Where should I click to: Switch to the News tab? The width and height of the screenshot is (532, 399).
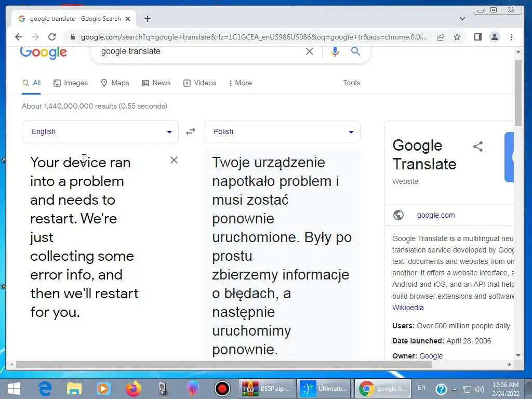tap(156, 83)
